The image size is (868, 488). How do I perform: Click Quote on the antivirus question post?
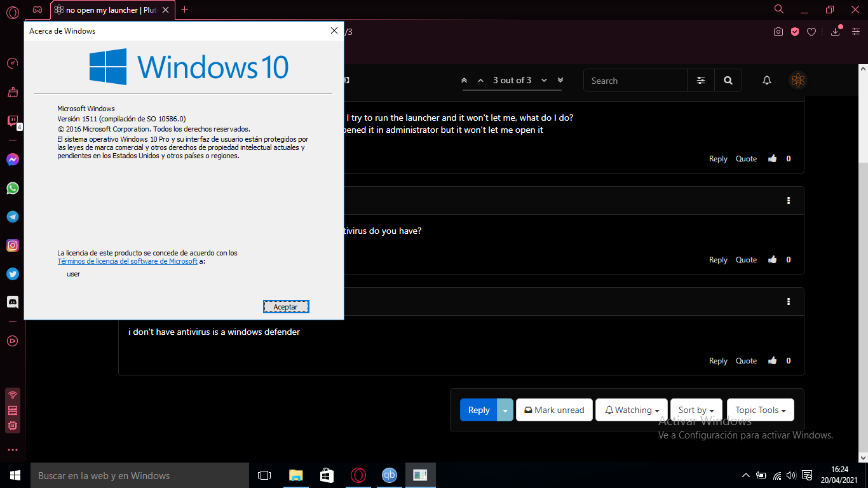tap(746, 260)
